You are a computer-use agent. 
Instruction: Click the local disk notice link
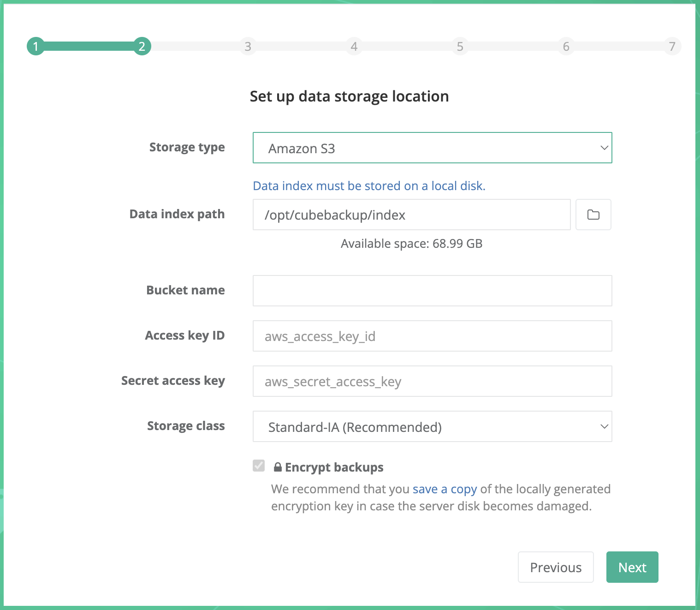point(368,185)
